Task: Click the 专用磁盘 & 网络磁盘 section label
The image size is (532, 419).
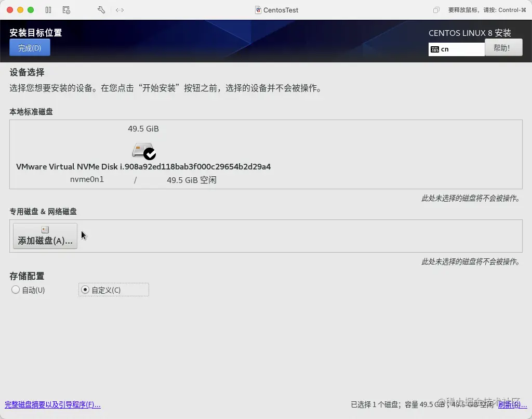Action: (43, 212)
